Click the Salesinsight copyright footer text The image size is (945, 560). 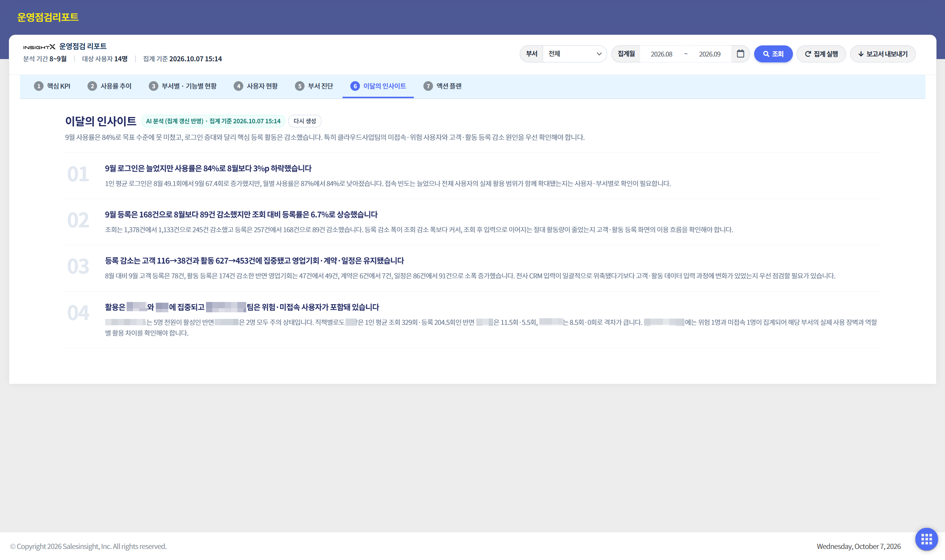pyautogui.click(x=88, y=546)
